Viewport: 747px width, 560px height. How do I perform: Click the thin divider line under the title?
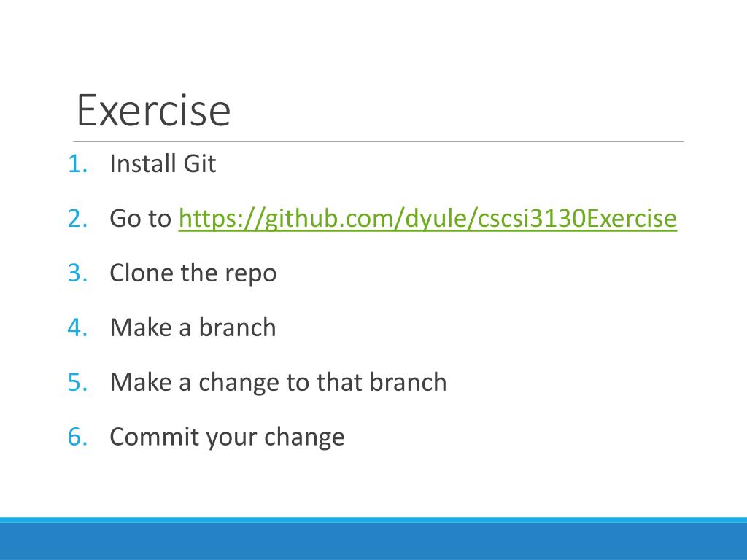click(379, 142)
